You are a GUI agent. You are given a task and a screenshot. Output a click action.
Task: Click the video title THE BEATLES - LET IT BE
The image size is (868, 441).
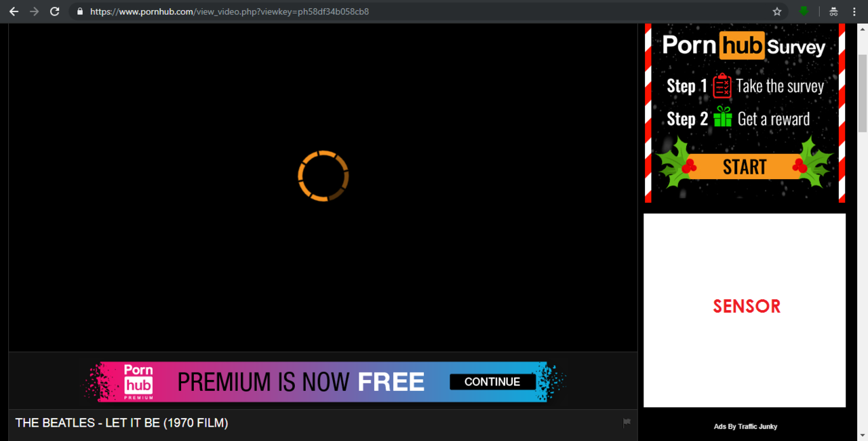click(121, 423)
